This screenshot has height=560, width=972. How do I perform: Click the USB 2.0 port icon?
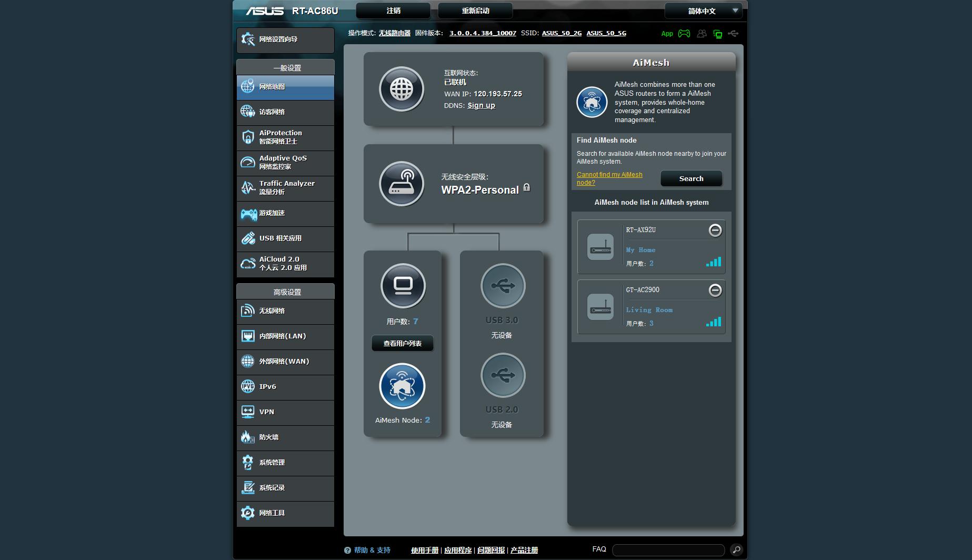(x=503, y=375)
